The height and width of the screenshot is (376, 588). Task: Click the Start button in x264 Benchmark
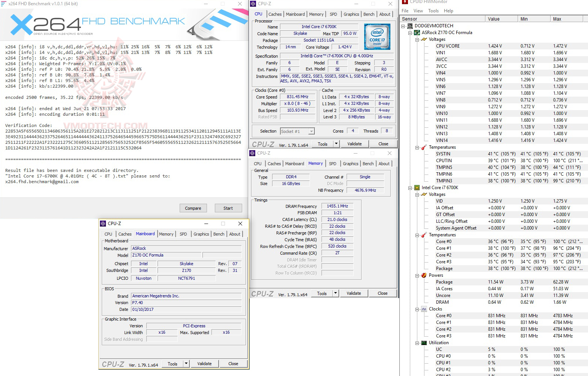(228, 208)
